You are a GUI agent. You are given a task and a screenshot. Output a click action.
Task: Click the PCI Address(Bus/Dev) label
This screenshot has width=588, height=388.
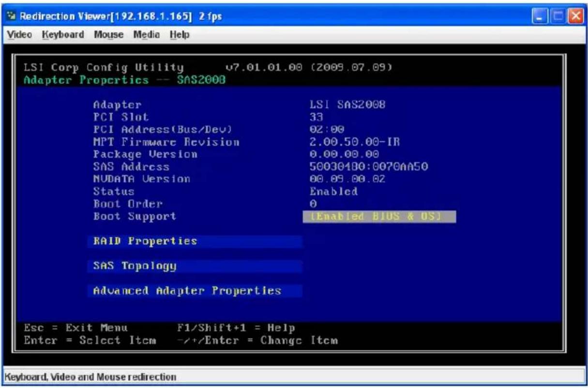pyautogui.click(x=163, y=130)
